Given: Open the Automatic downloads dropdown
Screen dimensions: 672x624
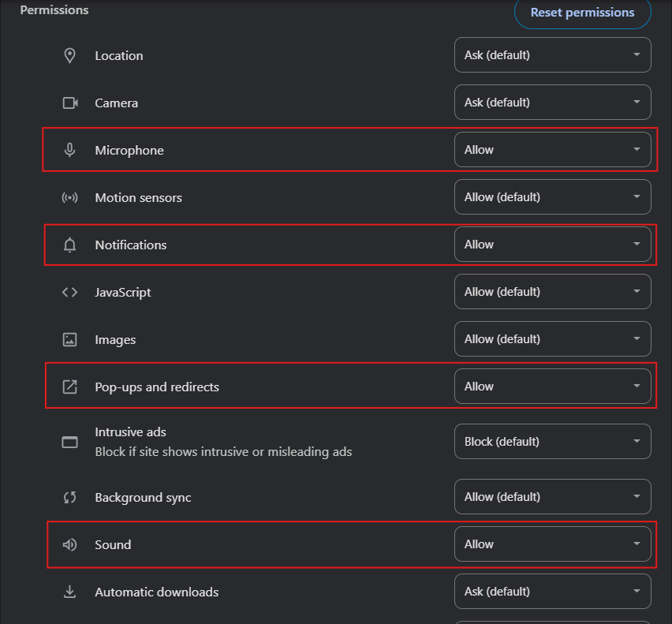Looking at the screenshot, I should (x=552, y=592).
